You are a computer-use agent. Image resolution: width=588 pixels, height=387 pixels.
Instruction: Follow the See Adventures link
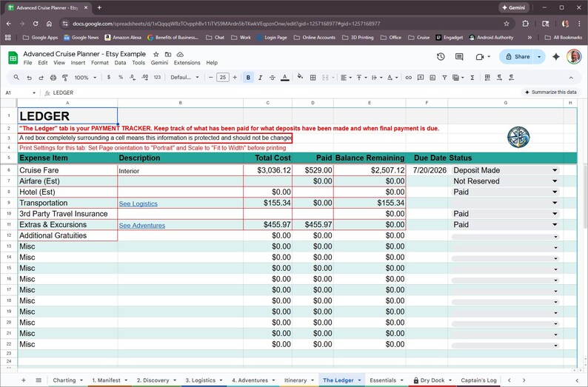[142, 226]
